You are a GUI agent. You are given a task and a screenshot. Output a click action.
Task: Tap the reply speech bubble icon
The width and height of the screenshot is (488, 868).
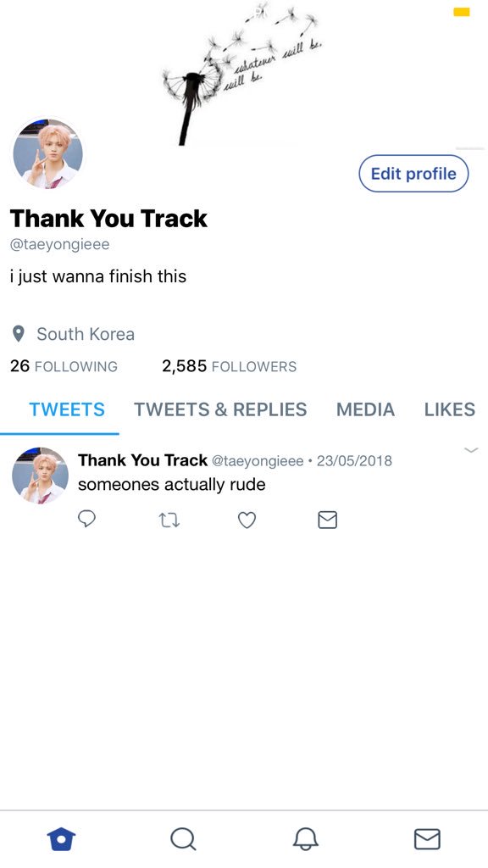tap(87, 520)
